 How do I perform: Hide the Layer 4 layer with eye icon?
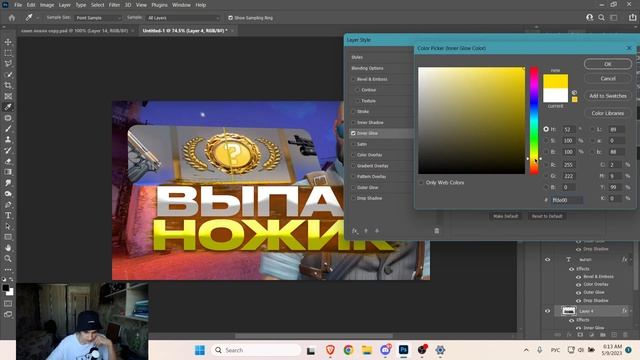[x=547, y=311]
